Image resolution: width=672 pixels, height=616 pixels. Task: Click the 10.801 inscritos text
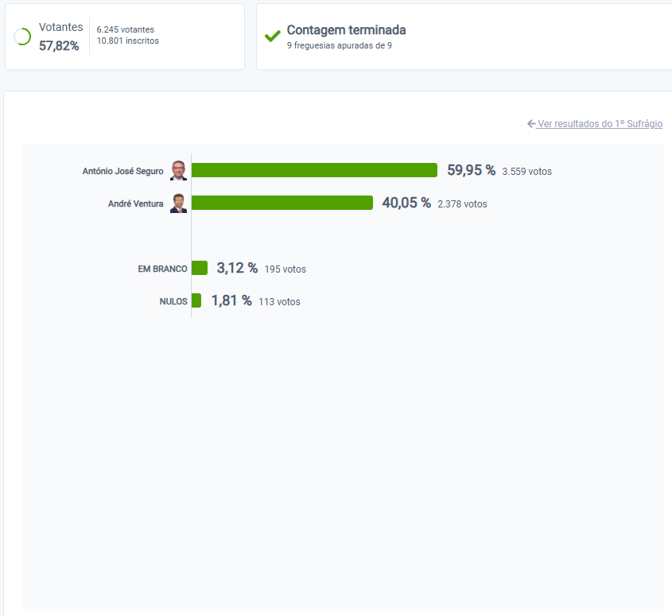pos(128,41)
